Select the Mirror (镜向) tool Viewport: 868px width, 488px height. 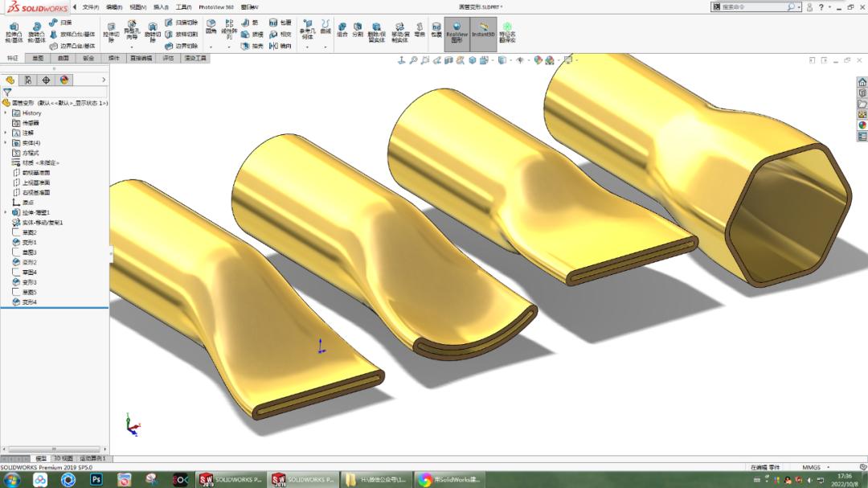(280, 46)
